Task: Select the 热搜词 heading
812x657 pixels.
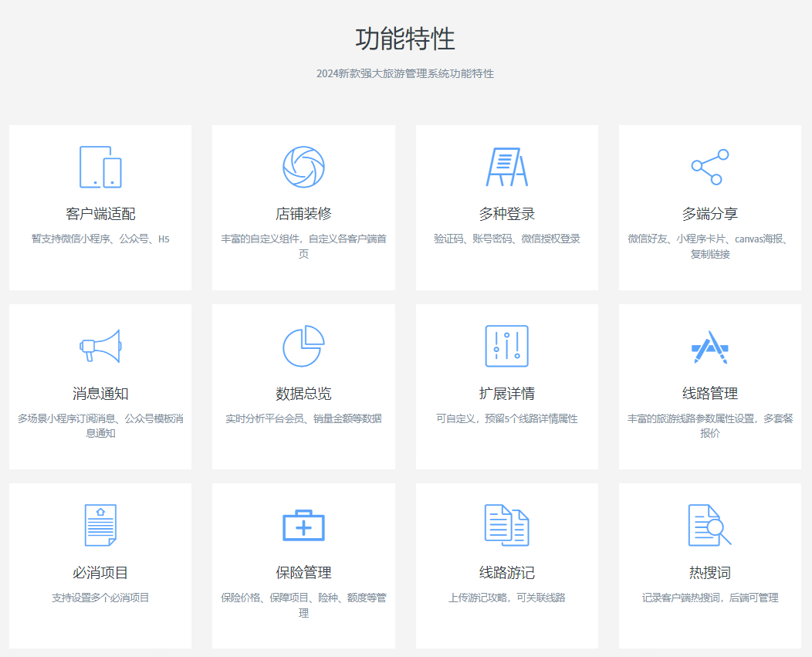Action: coord(709,573)
